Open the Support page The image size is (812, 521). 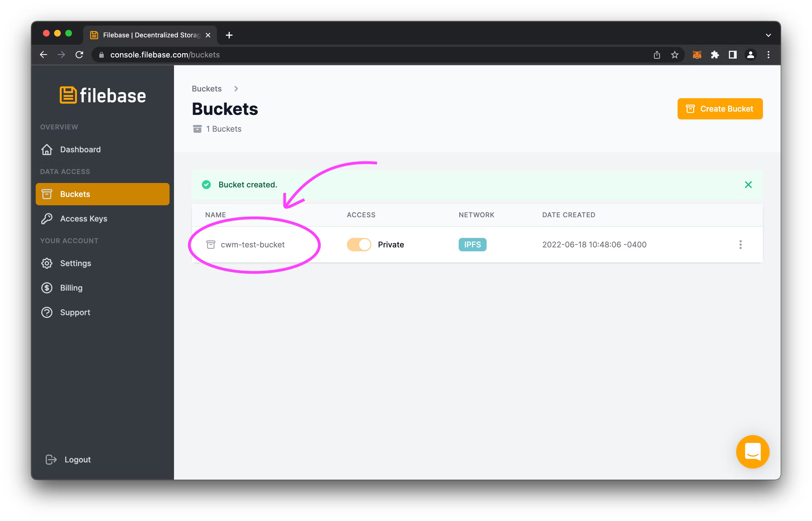point(75,312)
